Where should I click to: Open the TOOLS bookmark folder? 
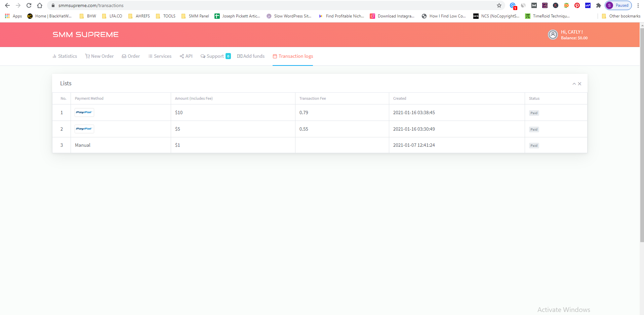[166, 16]
